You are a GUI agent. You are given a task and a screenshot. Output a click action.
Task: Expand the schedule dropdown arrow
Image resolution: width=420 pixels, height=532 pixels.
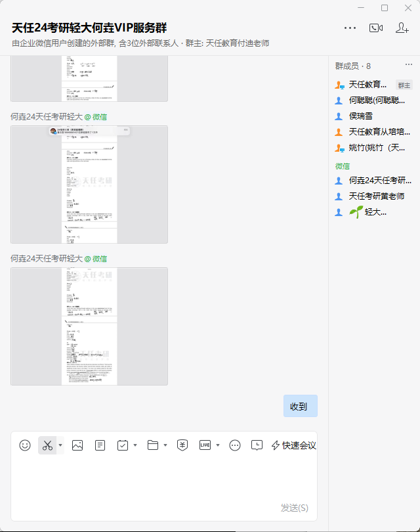[x=135, y=445]
